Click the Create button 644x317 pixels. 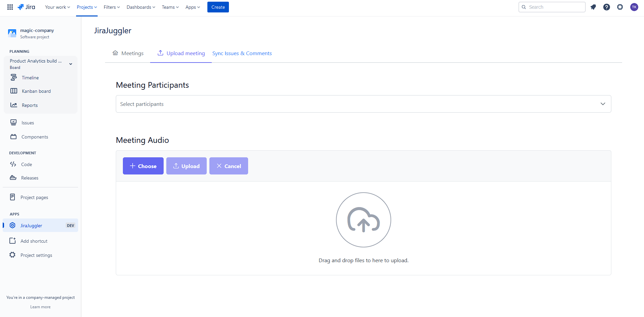(x=218, y=7)
